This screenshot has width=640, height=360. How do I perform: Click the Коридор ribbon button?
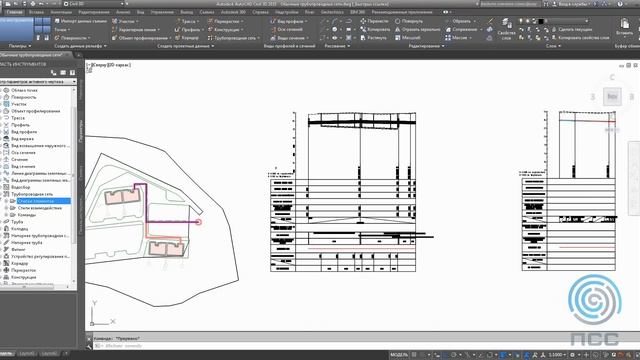pyautogui.click(x=187, y=38)
